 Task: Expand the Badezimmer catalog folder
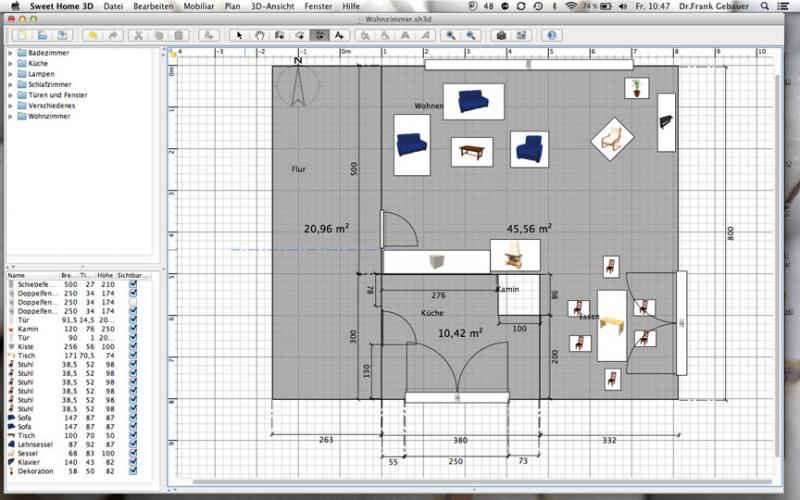tap(11, 51)
